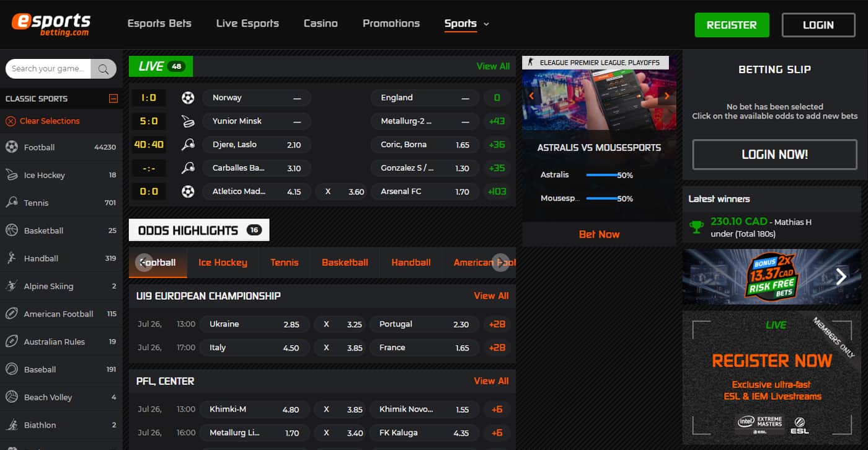Viewport: 868px width, 450px height.
Task: Expand +103 markets for Atletico vs Arsenal
Action: click(x=497, y=191)
